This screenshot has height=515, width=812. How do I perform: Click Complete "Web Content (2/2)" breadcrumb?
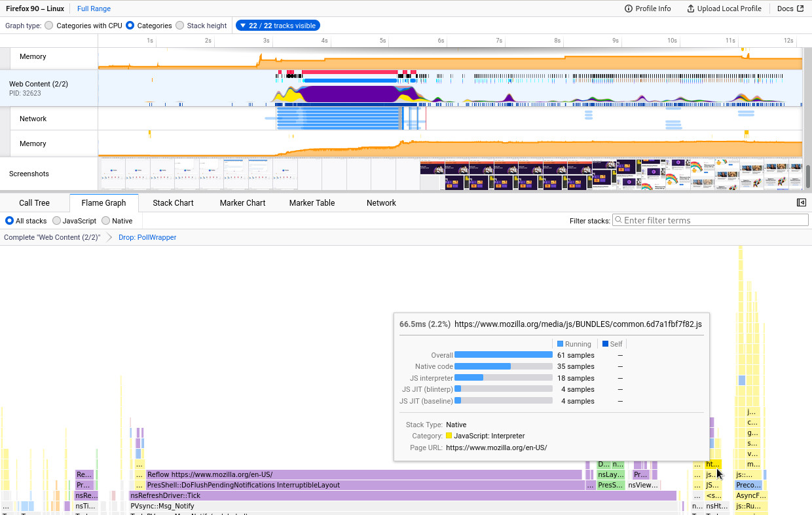[52, 237]
